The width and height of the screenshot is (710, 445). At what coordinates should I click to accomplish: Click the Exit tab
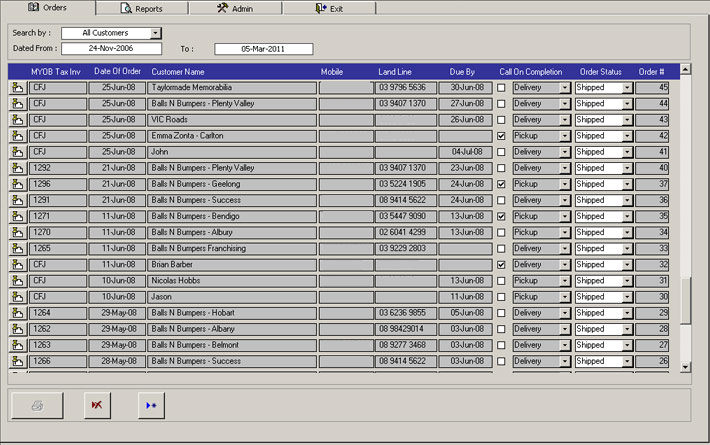[329, 9]
